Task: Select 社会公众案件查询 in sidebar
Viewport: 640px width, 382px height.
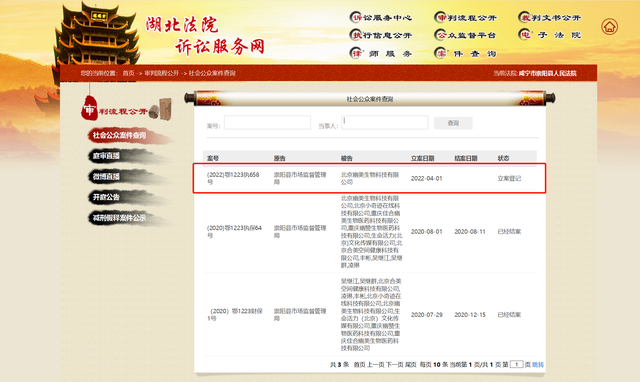Action: coord(119,135)
